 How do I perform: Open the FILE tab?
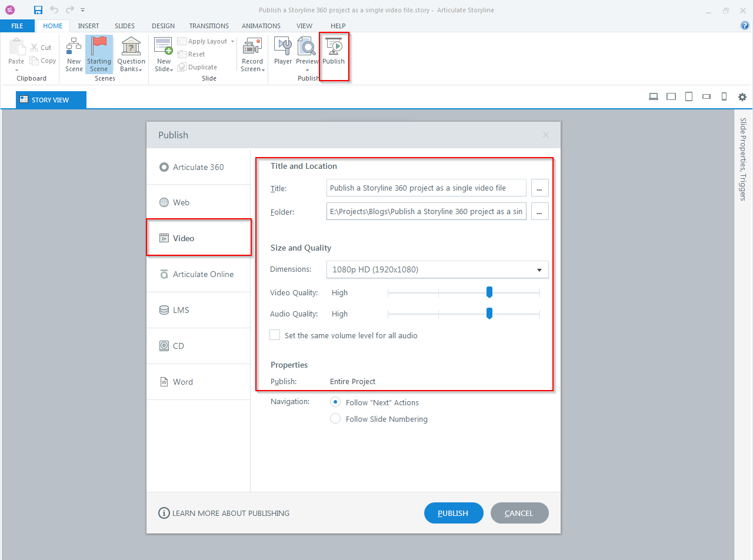(17, 26)
